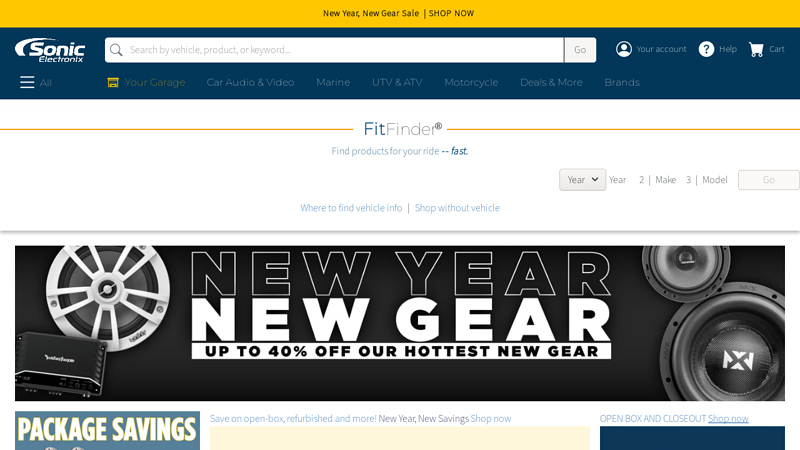Click the search magnifier icon

pos(116,50)
